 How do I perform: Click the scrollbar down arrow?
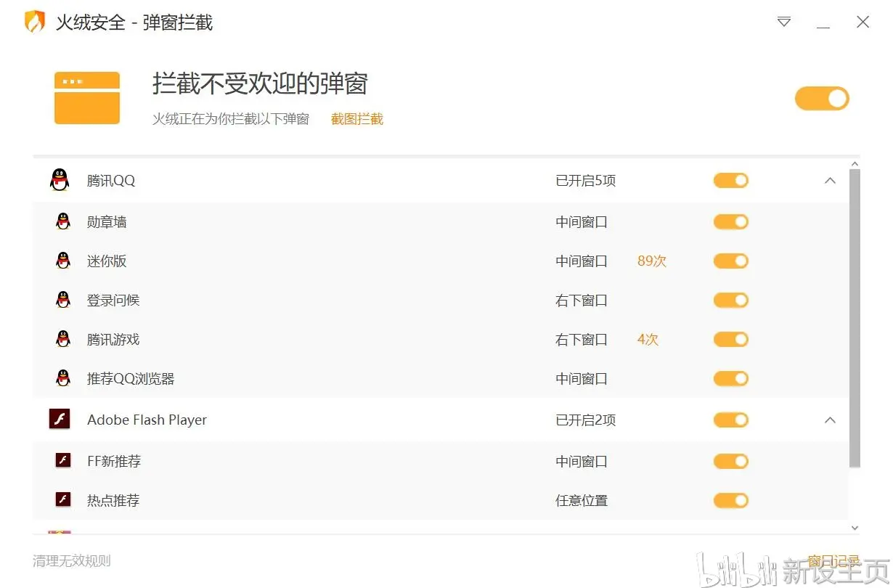click(855, 528)
